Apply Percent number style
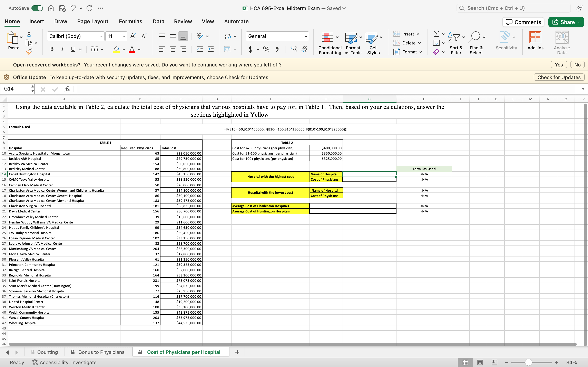Screen dimensions: 588x367 tap(266, 49)
